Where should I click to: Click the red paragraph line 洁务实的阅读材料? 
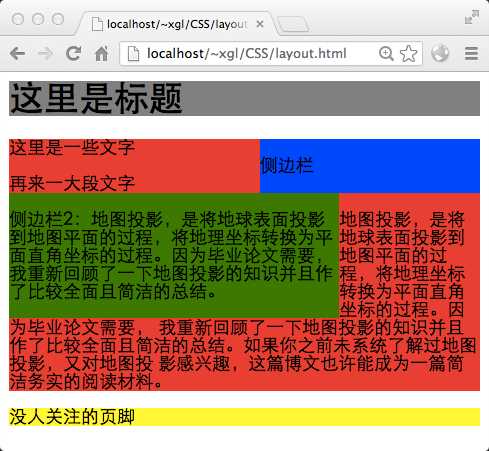(x=85, y=382)
